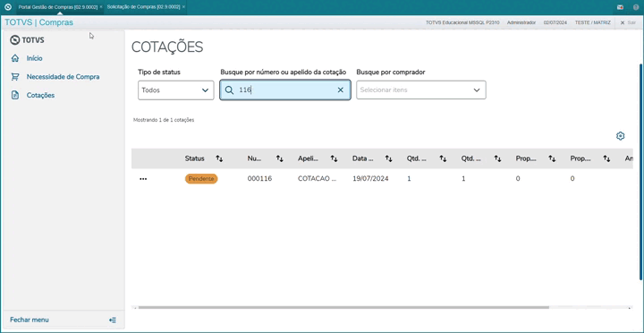Open row actions three-dot menu for 000116
Screen dimensions: 644x333
click(143, 179)
